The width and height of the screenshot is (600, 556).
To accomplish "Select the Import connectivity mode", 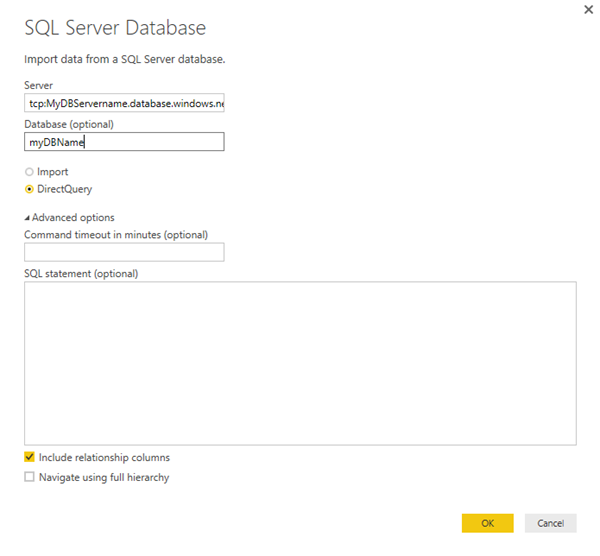I will coord(29,172).
